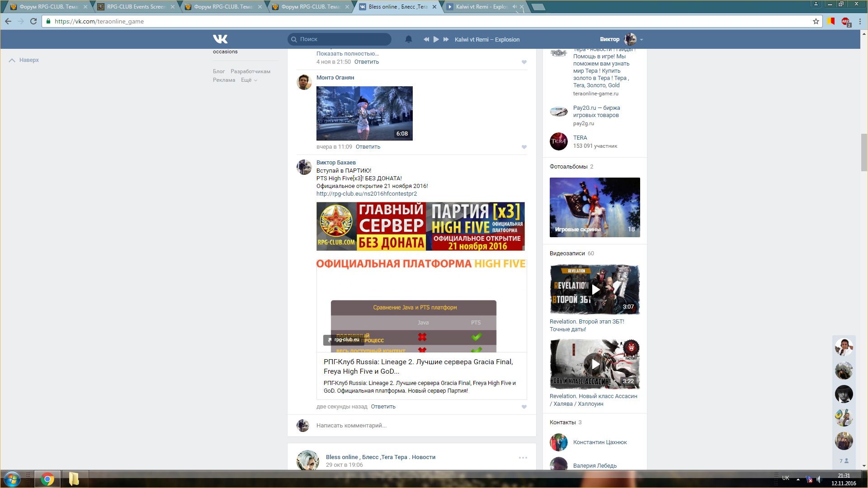This screenshot has height=488, width=868.
Task: Open the Windows Start button
Action: [x=12, y=479]
